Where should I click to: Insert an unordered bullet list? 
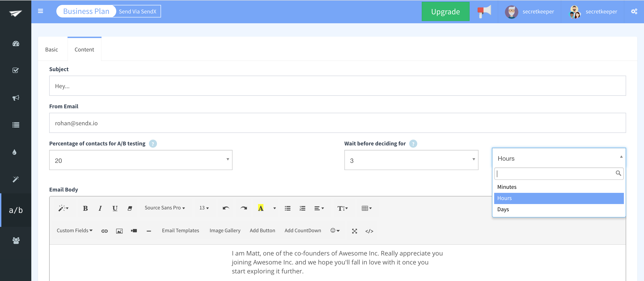pos(288,208)
